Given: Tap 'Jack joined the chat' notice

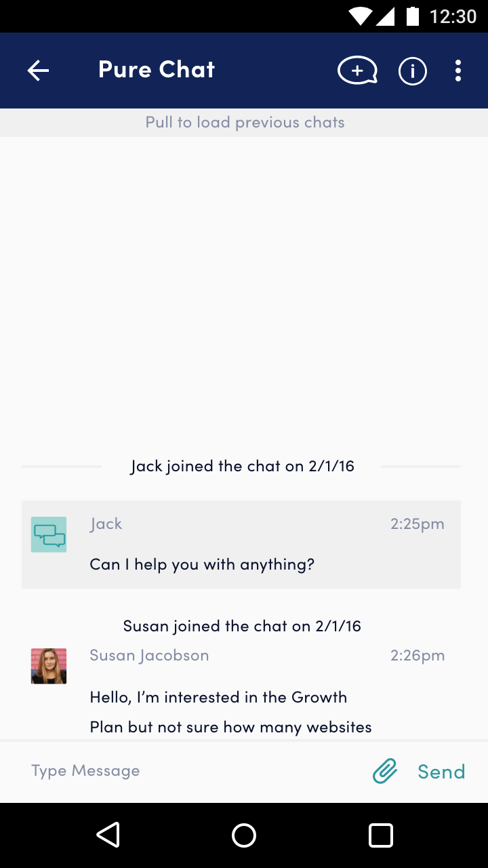Looking at the screenshot, I should 242,466.
